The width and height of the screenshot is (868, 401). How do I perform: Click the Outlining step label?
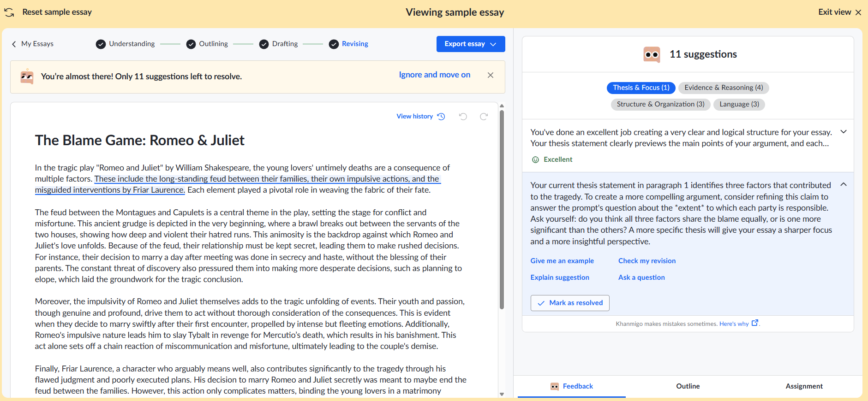[x=214, y=44]
